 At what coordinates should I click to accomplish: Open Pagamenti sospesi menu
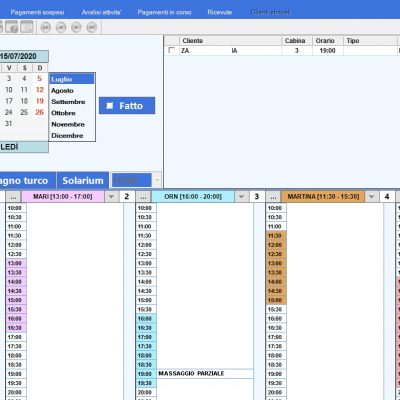pyautogui.click(x=37, y=12)
